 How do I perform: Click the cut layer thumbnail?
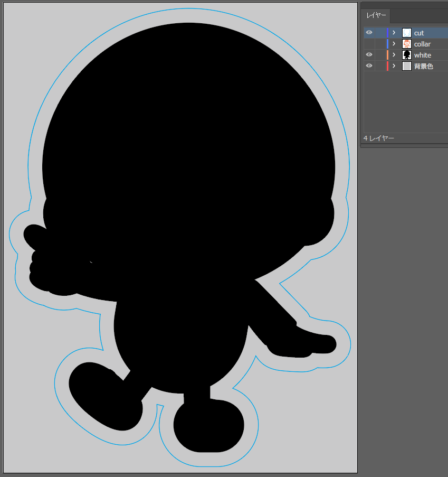(x=406, y=33)
